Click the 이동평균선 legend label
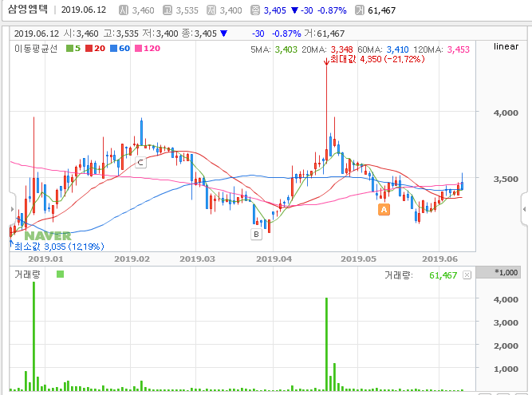 [x=36, y=49]
